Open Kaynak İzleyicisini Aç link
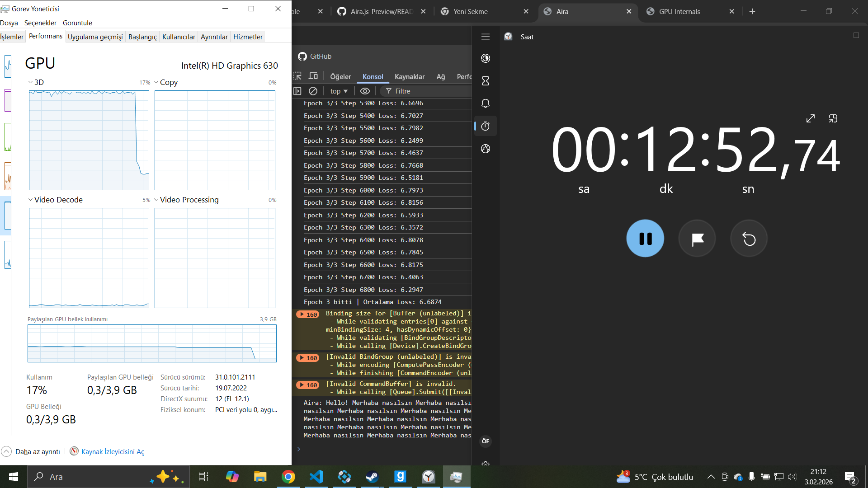 113,451
